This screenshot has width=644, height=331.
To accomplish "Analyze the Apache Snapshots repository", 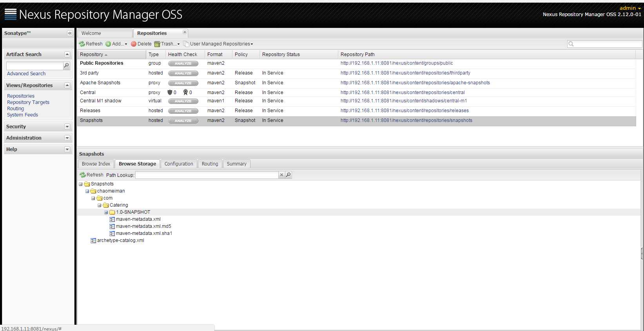I will pos(183,83).
